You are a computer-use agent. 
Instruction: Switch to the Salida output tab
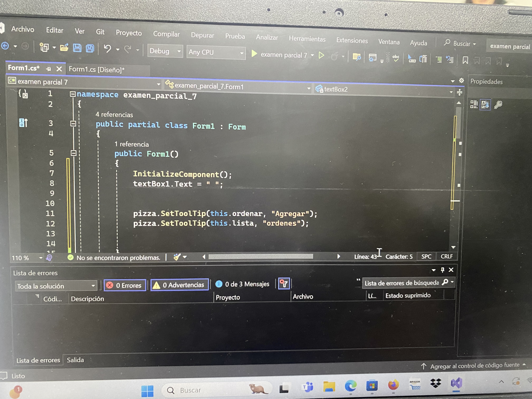click(75, 360)
